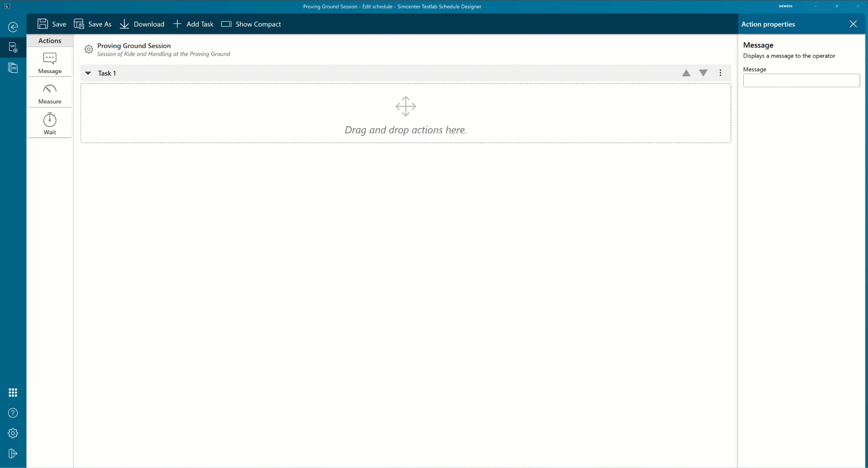
Task: Open the new schedule sidebar icon
Action: (13, 47)
